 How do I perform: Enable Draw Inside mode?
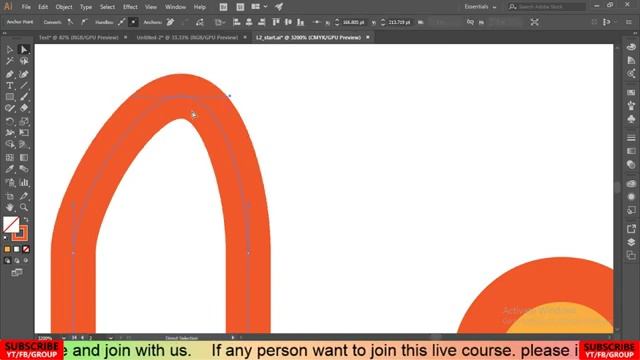tap(26, 260)
